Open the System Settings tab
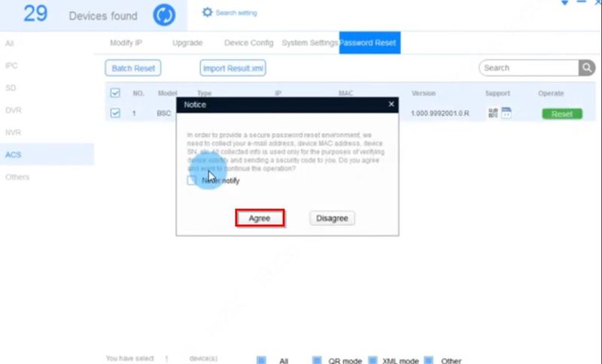This screenshot has height=364, width=602. pyautogui.click(x=310, y=43)
